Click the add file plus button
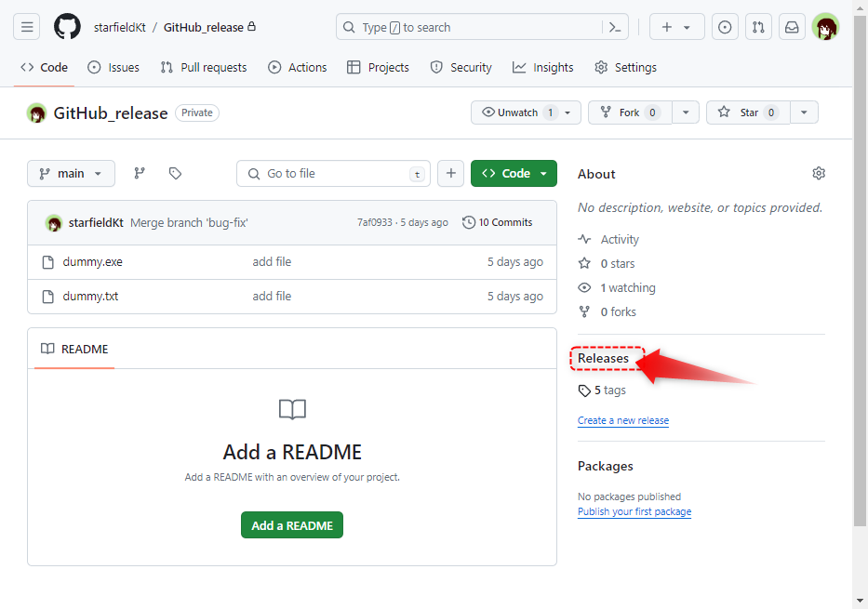868x609 pixels. (450, 174)
